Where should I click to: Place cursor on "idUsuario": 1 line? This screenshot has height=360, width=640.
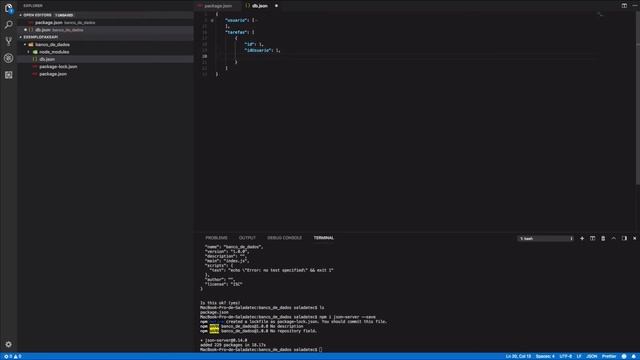(x=262, y=50)
